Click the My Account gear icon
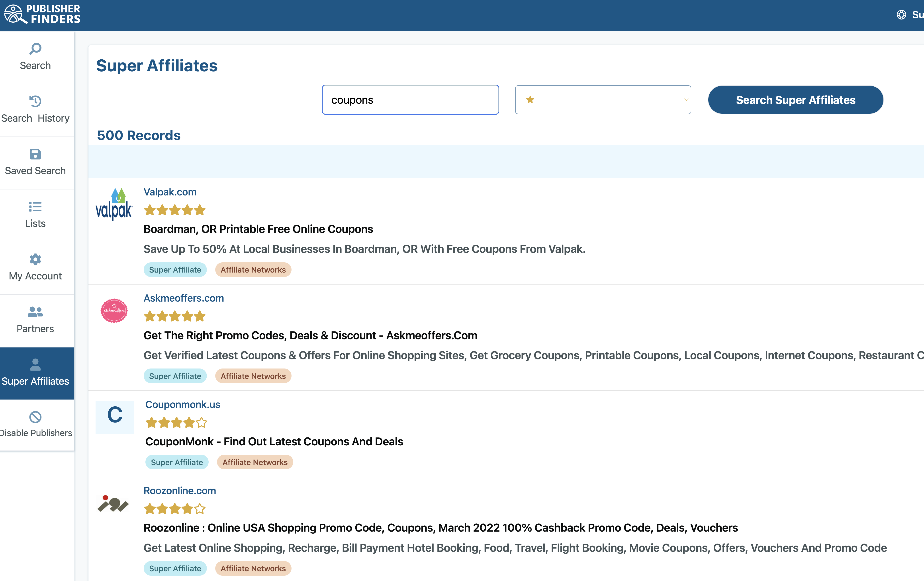The height and width of the screenshot is (581, 924). tap(35, 259)
